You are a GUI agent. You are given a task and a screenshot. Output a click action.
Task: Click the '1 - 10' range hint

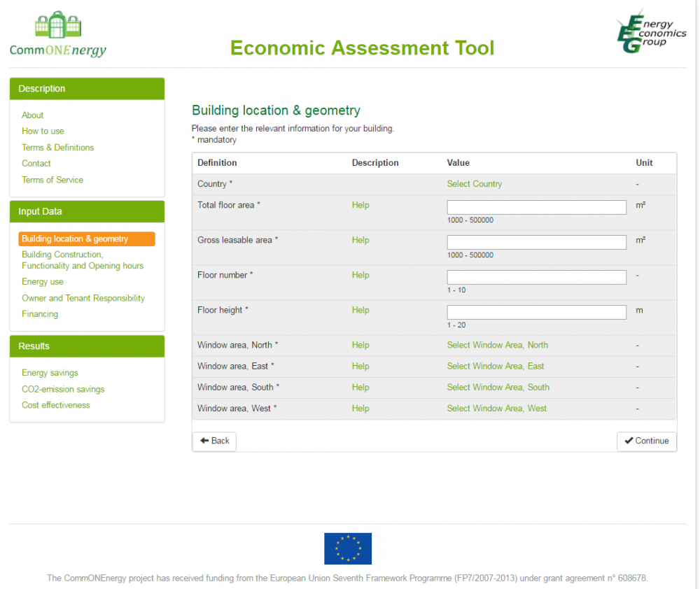click(456, 290)
